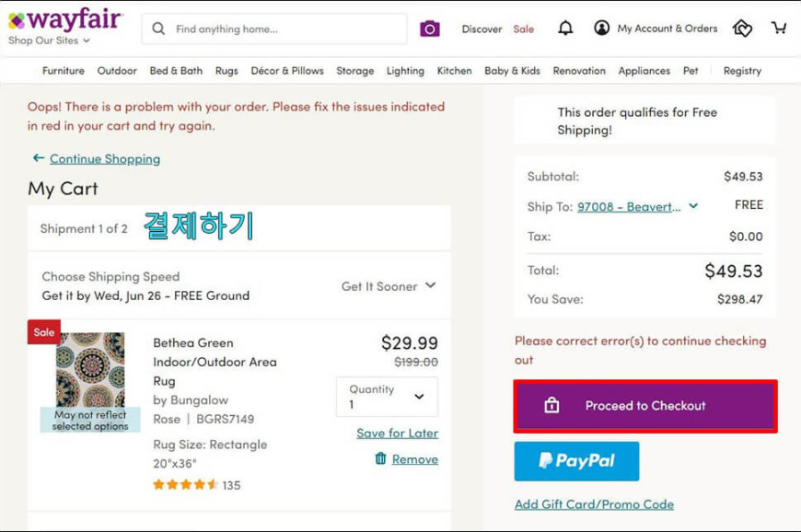Click Save for Later link
The image size is (801, 532).
pyautogui.click(x=398, y=433)
